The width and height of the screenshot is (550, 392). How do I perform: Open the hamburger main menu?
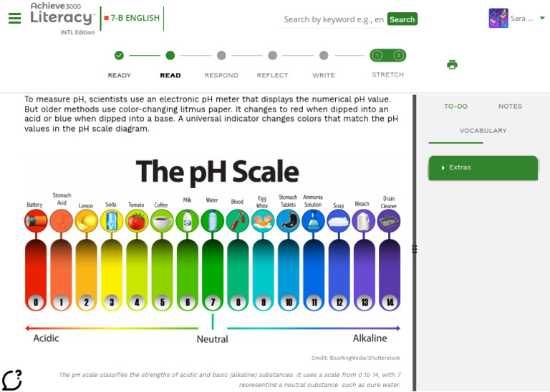(x=14, y=19)
